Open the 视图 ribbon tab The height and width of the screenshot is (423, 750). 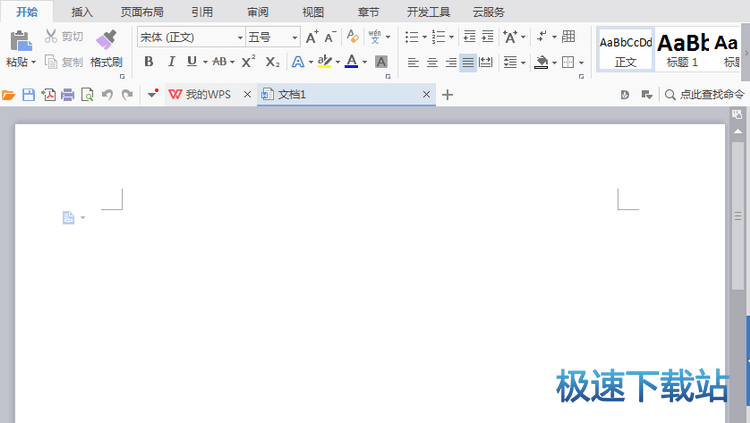pyautogui.click(x=313, y=12)
